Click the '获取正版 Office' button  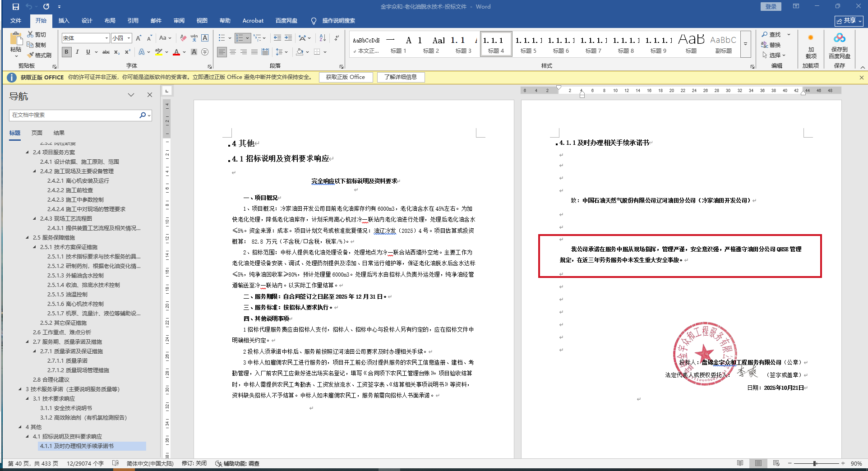pyautogui.click(x=346, y=77)
